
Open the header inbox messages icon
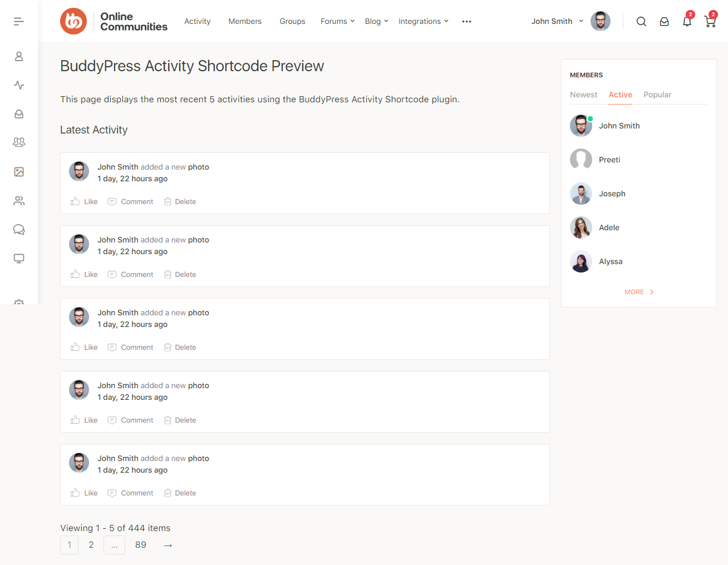pos(664,22)
